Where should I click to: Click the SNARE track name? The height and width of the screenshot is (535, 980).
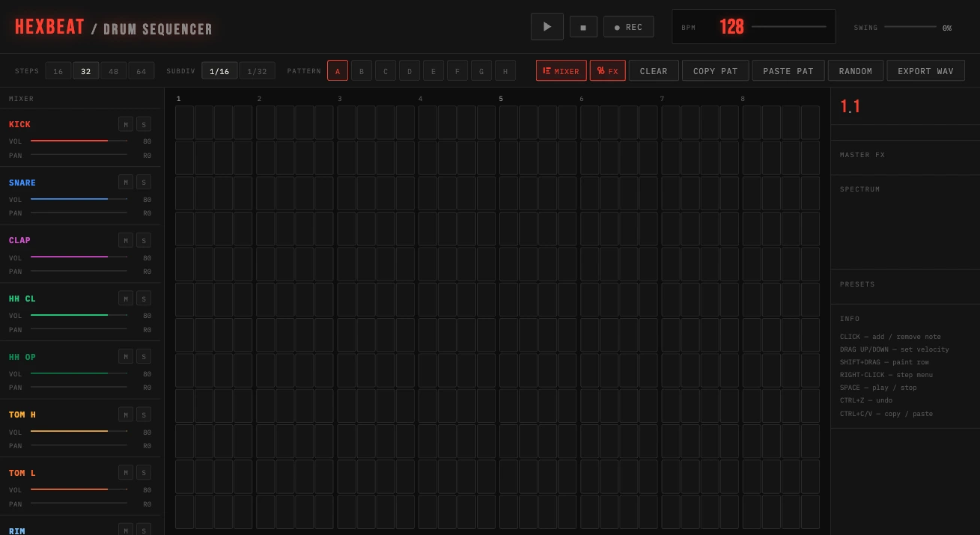pyautogui.click(x=22, y=183)
